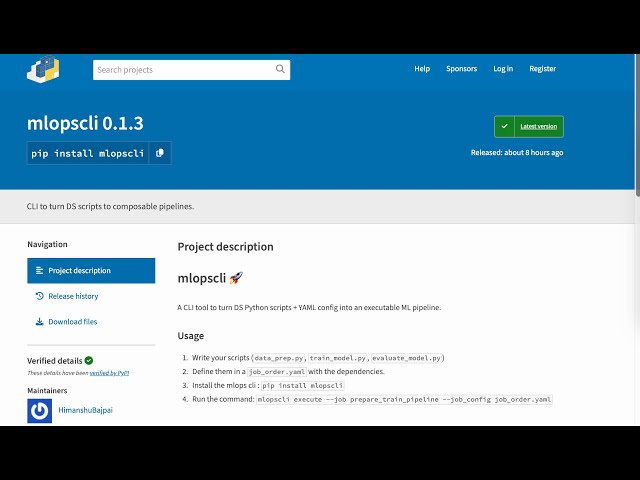The height and width of the screenshot is (480, 640).
Task: Click the data_prep.py code label
Action: (279, 358)
